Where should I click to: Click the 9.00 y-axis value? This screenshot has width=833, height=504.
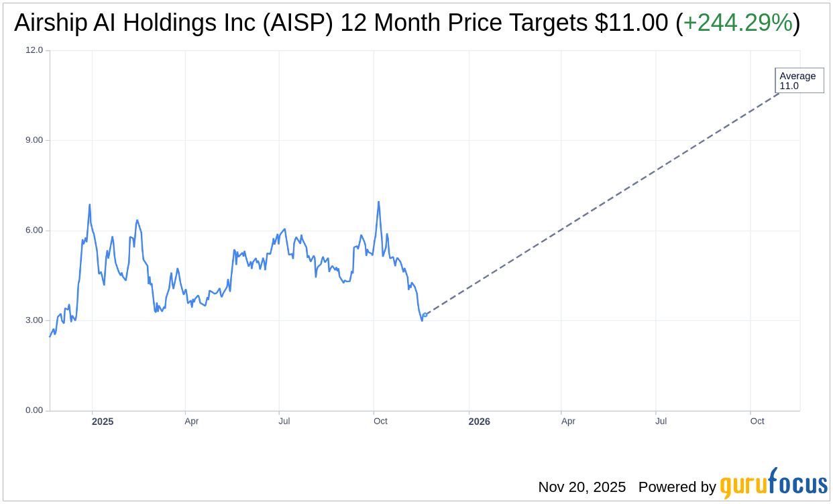34,140
